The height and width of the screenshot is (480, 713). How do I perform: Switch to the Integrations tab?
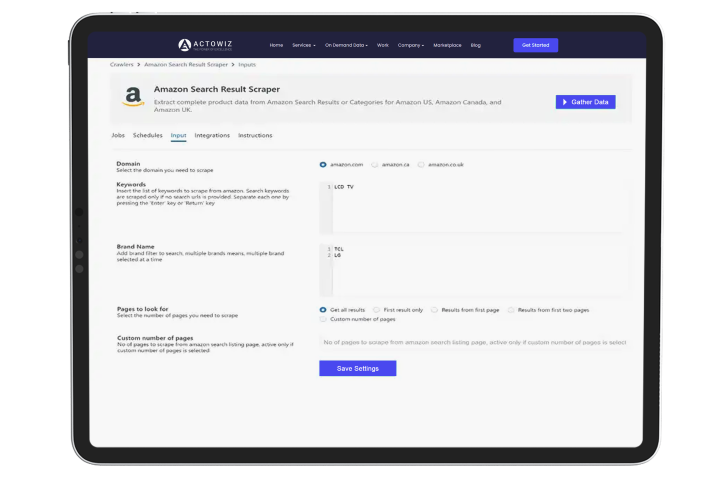pyautogui.click(x=212, y=135)
